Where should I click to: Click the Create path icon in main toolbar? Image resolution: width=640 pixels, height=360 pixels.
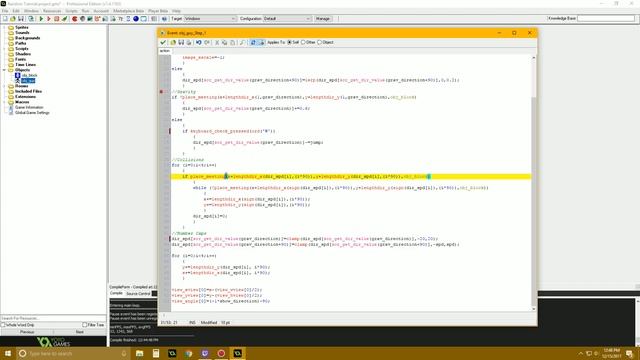tap(97, 19)
